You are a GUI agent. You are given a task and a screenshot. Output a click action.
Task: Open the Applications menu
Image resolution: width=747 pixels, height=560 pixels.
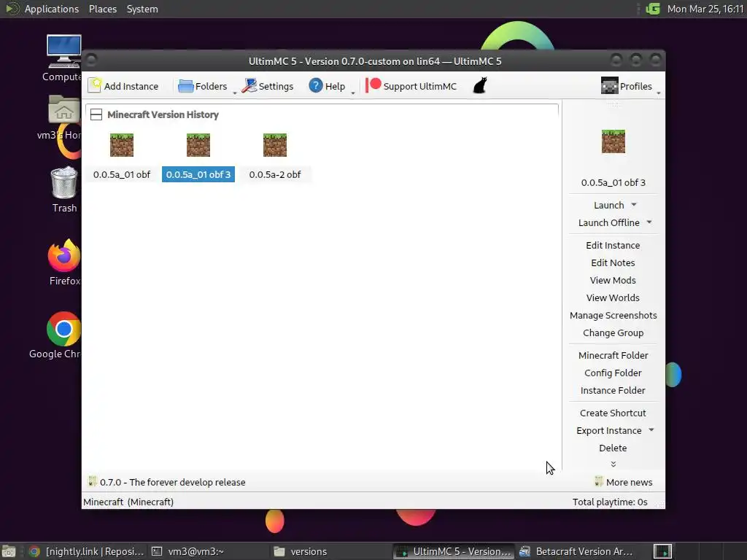(42, 9)
